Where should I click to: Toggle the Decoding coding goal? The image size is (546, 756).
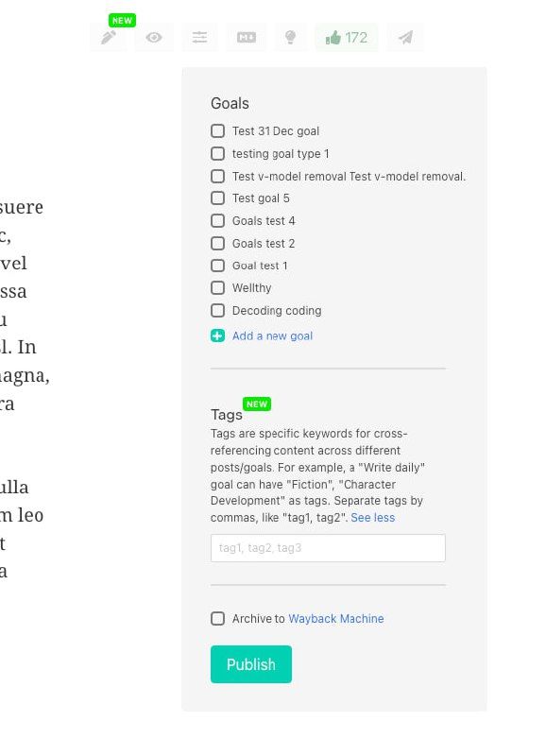pyautogui.click(x=217, y=311)
